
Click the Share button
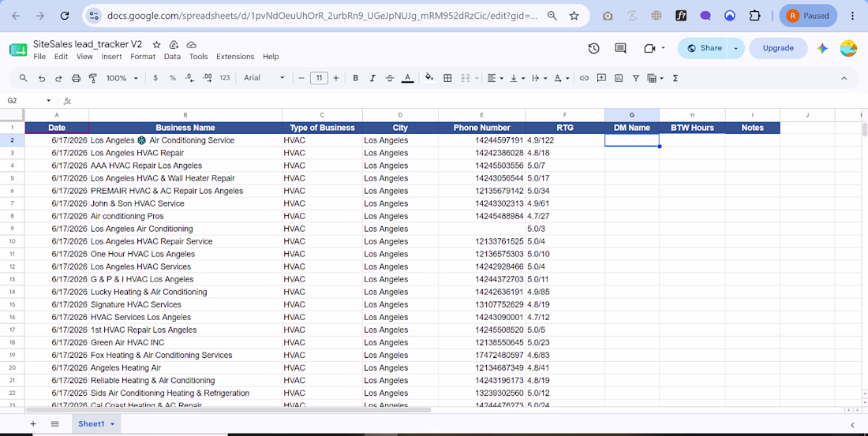pyautogui.click(x=704, y=48)
